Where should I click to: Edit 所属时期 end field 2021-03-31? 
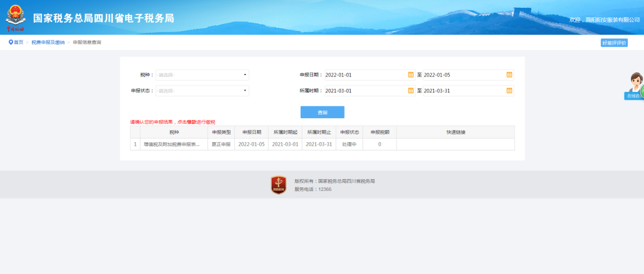[464, 91]
